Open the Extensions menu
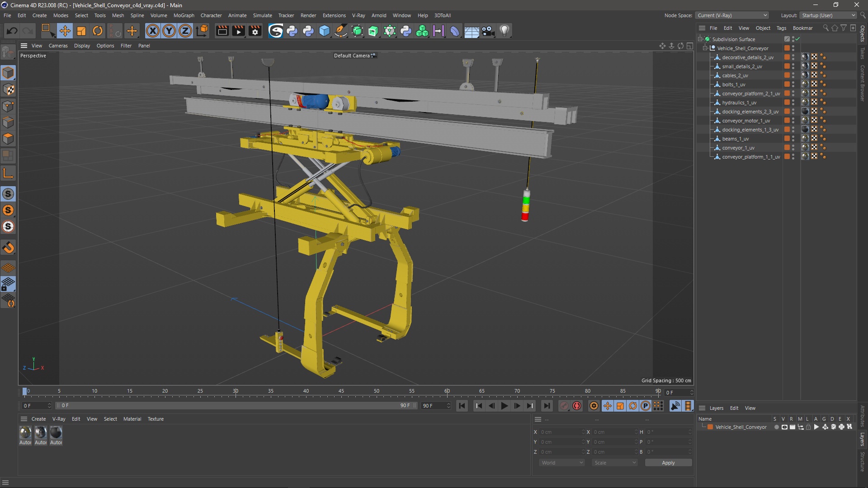This screenshot has height=488, width=868. click(332, 15)
